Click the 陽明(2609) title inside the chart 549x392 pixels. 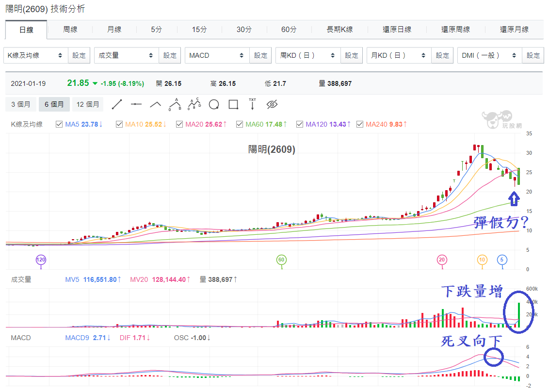tap(272, 149)
